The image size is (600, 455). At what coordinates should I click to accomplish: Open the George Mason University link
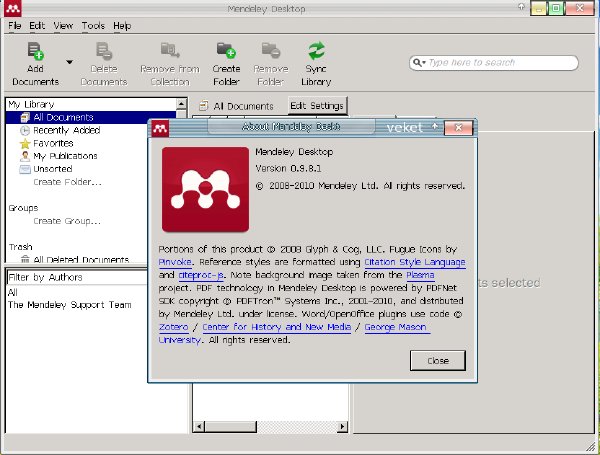397,327
